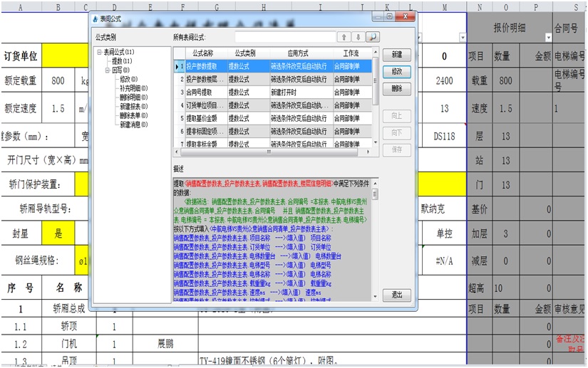Screen dimensions: 588x368
Task: Open the dropdown arrow in column M header
Action: pyautogui.click(x=463, y=37)
